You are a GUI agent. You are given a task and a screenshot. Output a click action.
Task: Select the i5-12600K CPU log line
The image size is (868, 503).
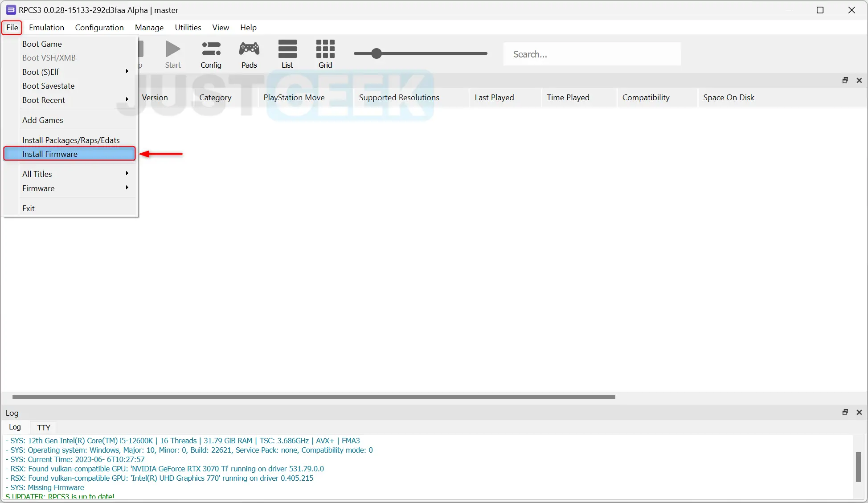pos(183,441)
